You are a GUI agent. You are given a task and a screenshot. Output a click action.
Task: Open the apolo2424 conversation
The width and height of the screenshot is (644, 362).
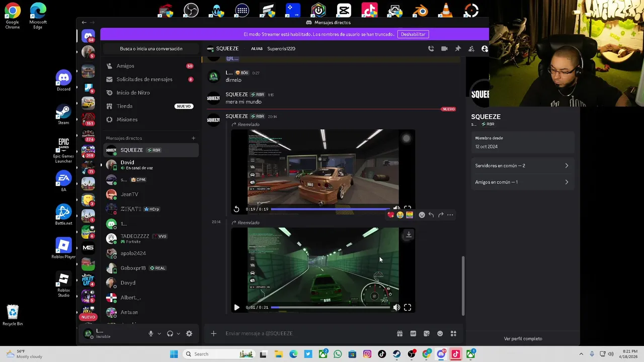pos(151,253)
